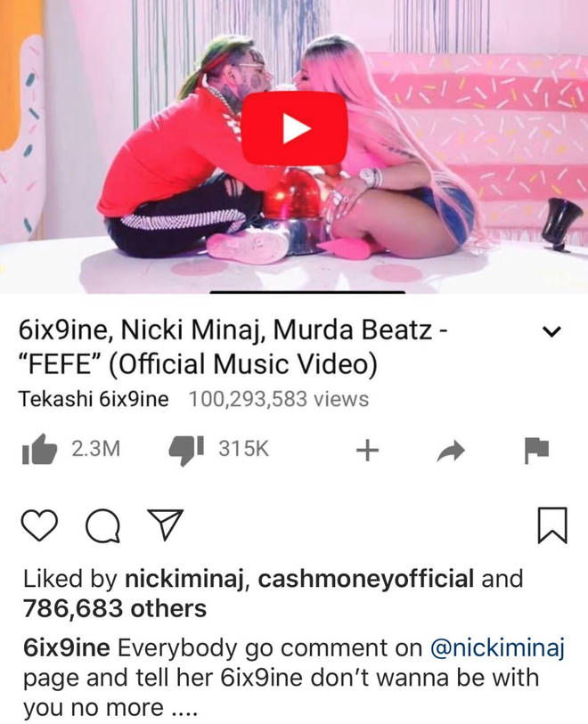Tap the YouTube thumbs down icon
This screenshot has width=588, height=724.
pyautogui.click(x=186, y=450)
